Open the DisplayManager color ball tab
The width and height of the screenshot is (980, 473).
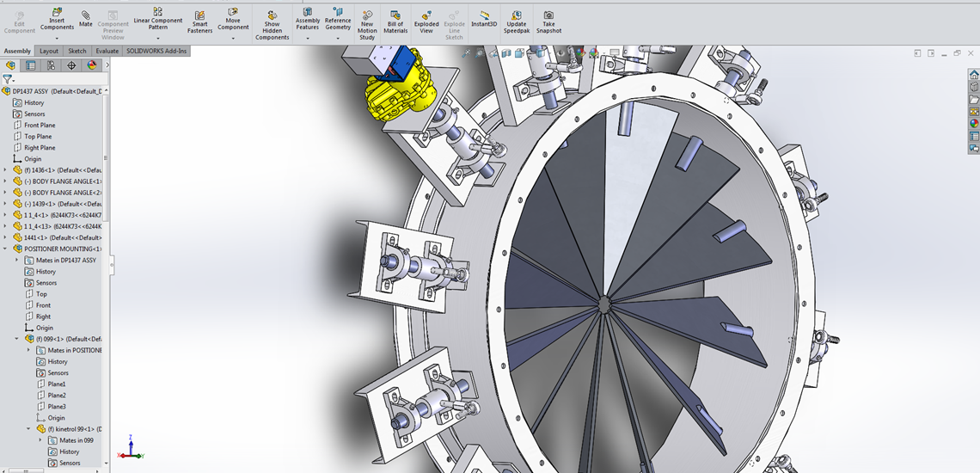pyautogui.click(x=92, y=65)
